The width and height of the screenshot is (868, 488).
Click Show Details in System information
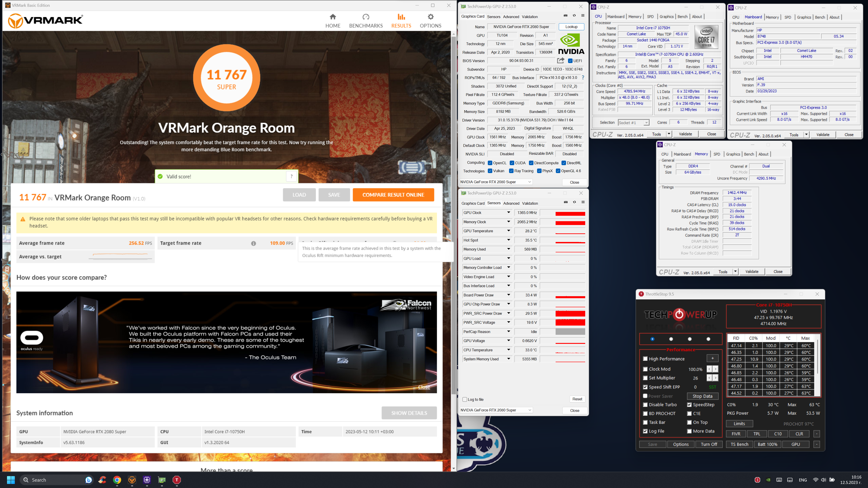coord(409,413)
